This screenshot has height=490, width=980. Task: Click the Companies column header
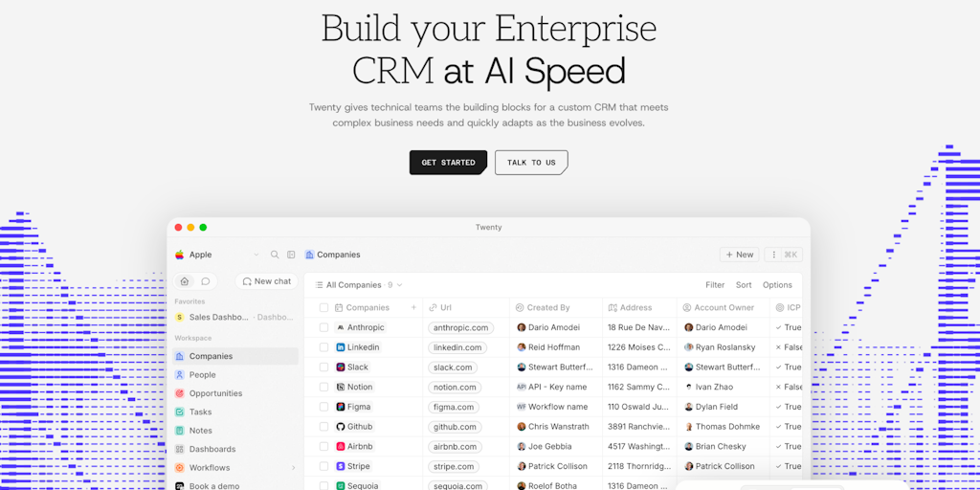pyautogui.click(x=363, y=307)
